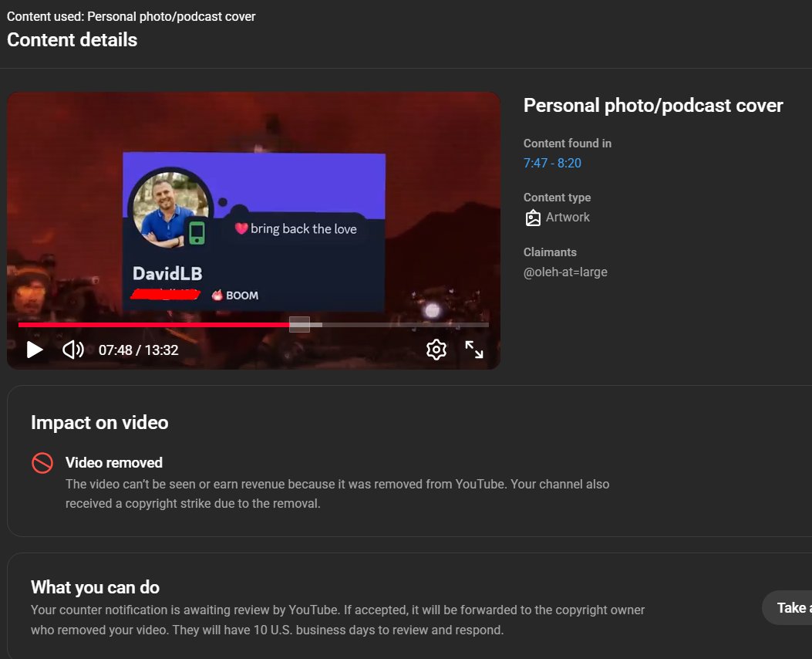The height and width of the screenshot is (659, 812).
Task: Click the What you can do heading
Action: pos(96,587)
